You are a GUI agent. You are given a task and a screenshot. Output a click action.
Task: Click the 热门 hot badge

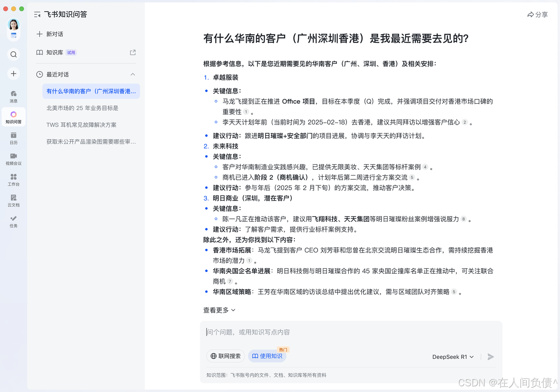pyautogui.click(x=283, y=350)
